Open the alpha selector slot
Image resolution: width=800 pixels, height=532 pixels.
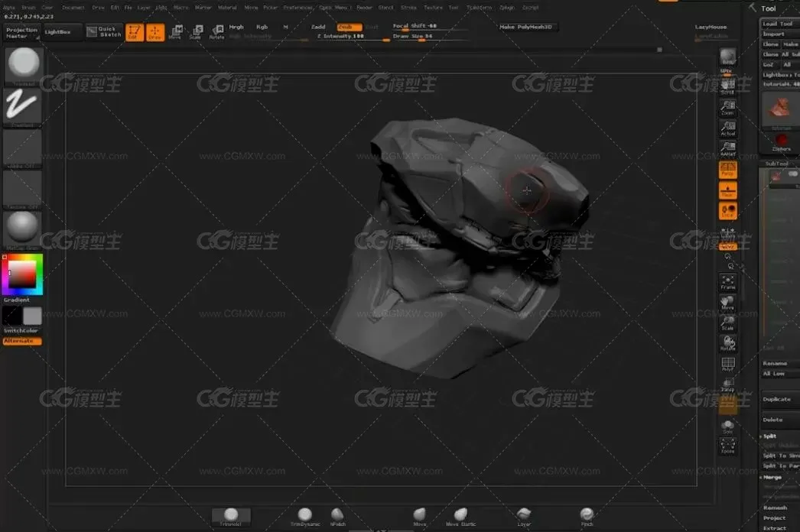23,148
